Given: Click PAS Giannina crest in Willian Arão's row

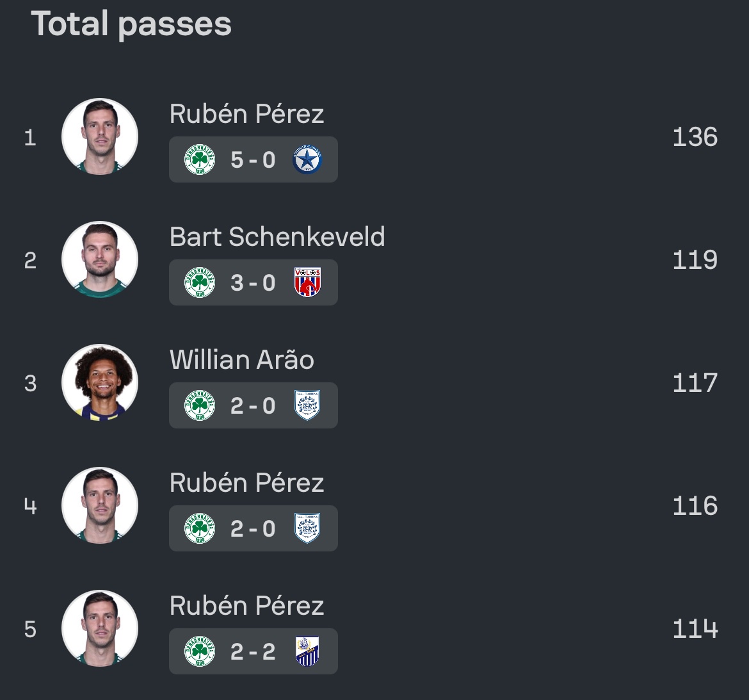Looking at the screenshot, I should (307, 405).
